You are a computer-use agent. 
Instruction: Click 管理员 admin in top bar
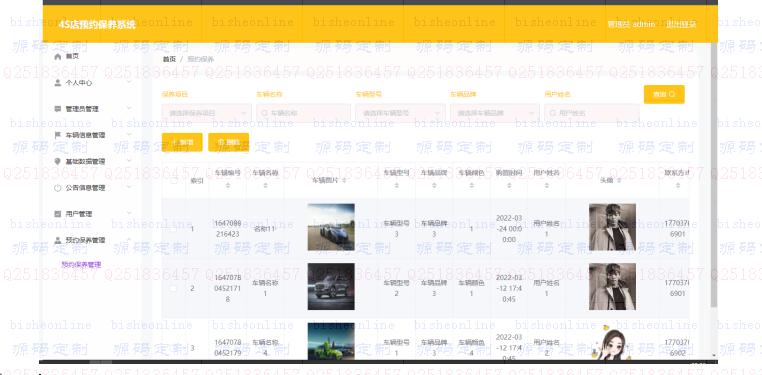[x=631, y=24]
